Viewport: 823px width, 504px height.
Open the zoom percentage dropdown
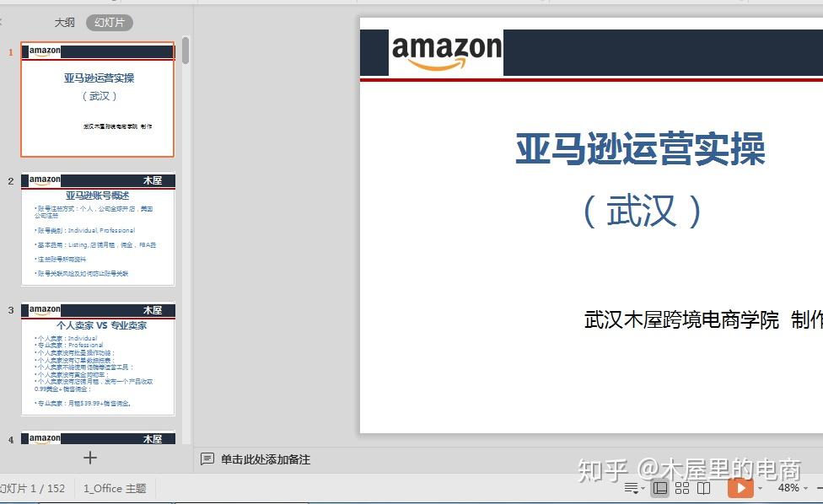[x=788, y=489]
